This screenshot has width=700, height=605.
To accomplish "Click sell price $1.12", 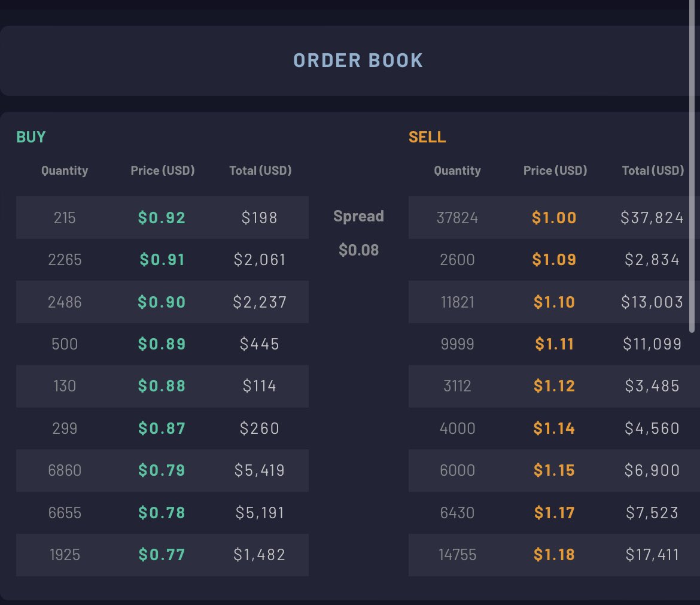I will click(x=554, y=386).
